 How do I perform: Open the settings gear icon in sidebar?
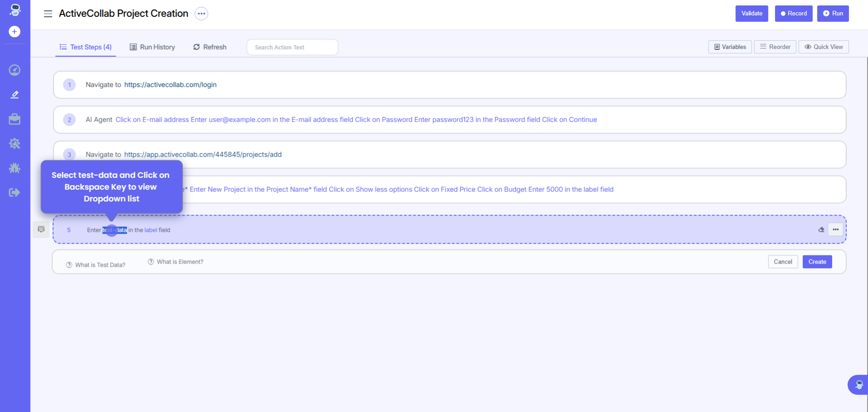click(15, 144)
